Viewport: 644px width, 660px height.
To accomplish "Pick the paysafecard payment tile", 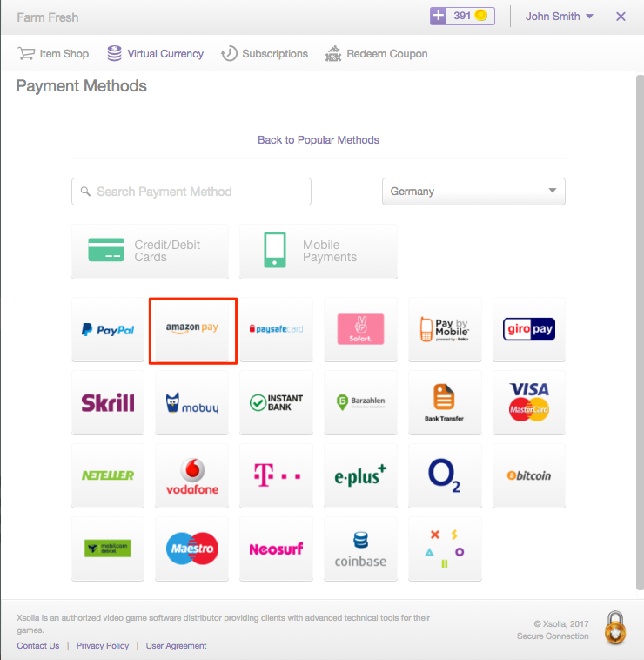I will (277, 329).
